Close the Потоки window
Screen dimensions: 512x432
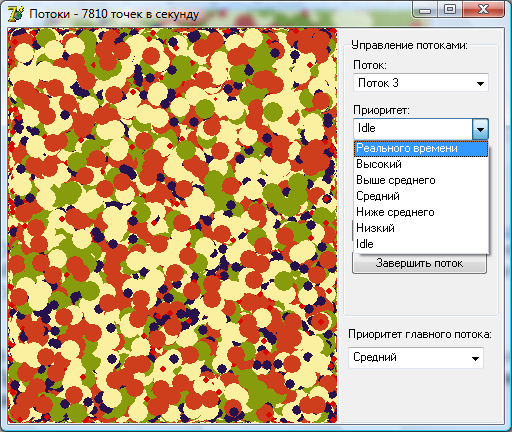tap(483, 10)
